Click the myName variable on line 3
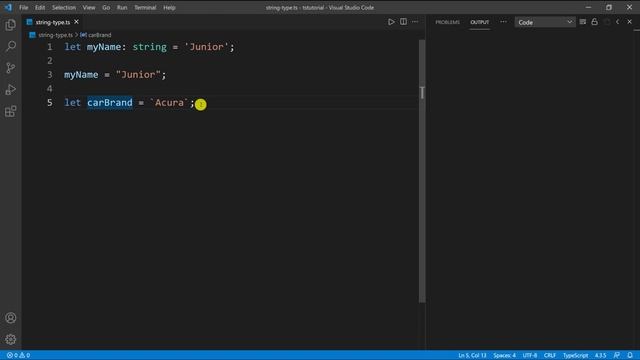 coord(81,75)
